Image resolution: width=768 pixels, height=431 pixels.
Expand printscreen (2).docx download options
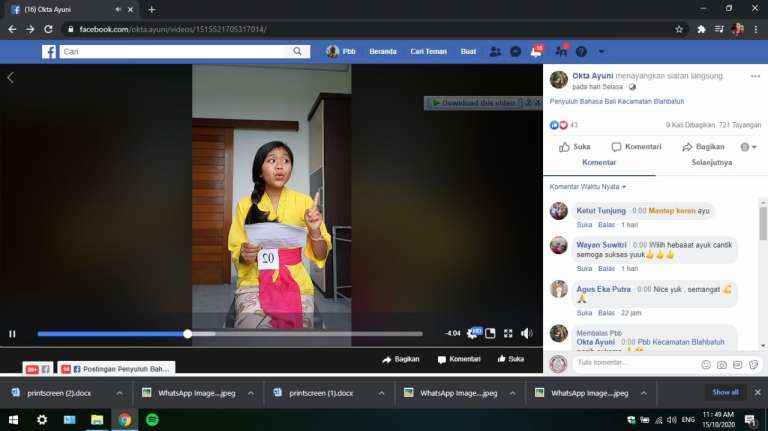pyautogui.click(x=120, y=393)
